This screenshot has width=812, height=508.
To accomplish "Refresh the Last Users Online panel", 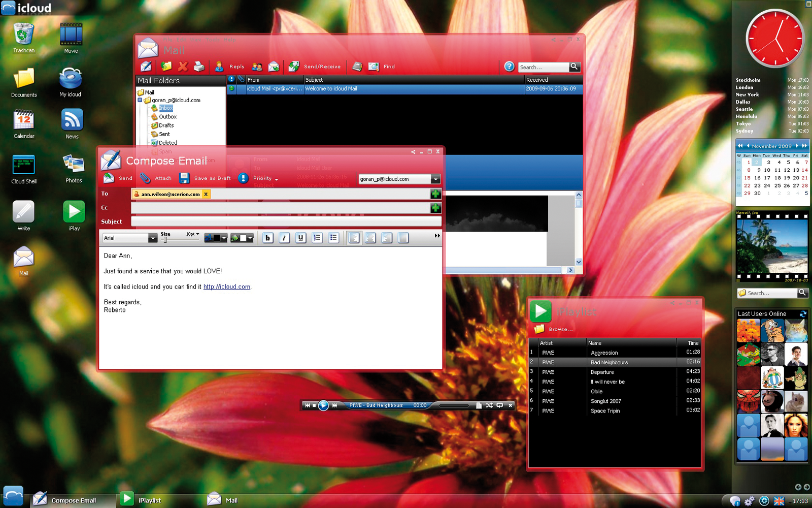I will click(803, 314).
